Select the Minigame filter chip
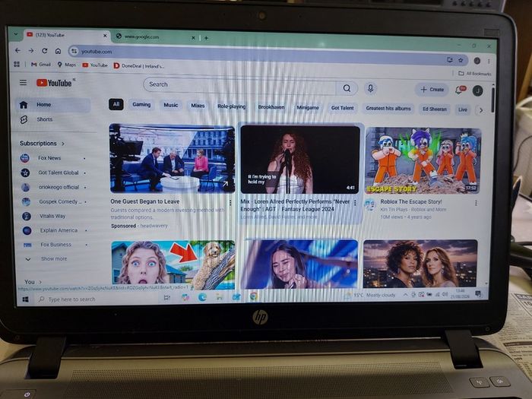 click(x=308, y=108)
